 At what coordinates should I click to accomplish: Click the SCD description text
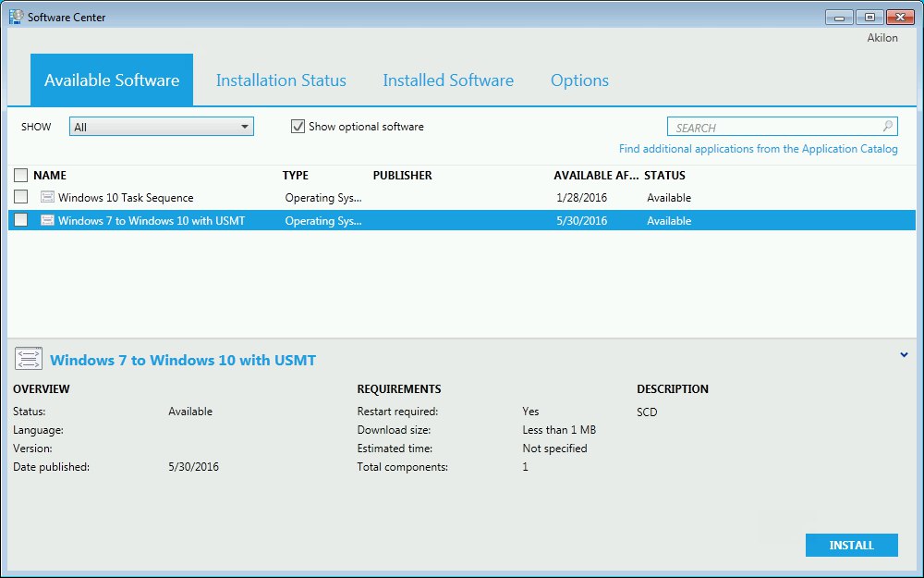647,412
